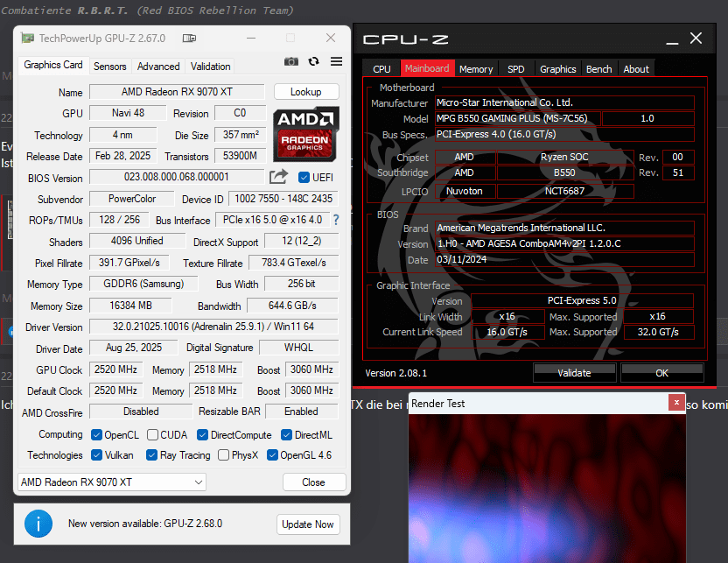Click the AMD Radeon Graphics logo
The height and width of the screenshot is (563, 728).
306,134
